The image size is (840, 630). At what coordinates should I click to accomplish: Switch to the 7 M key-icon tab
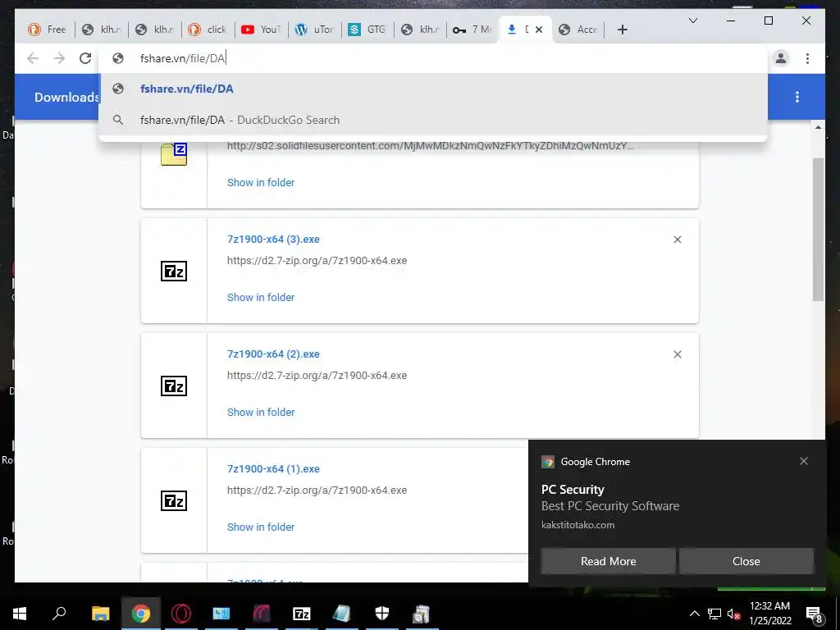(472, 30)
